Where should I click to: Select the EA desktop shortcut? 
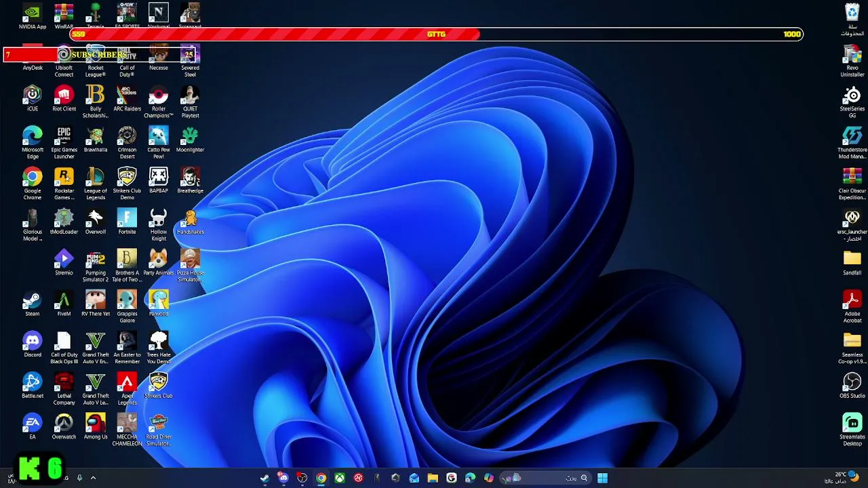coord(33,427)
